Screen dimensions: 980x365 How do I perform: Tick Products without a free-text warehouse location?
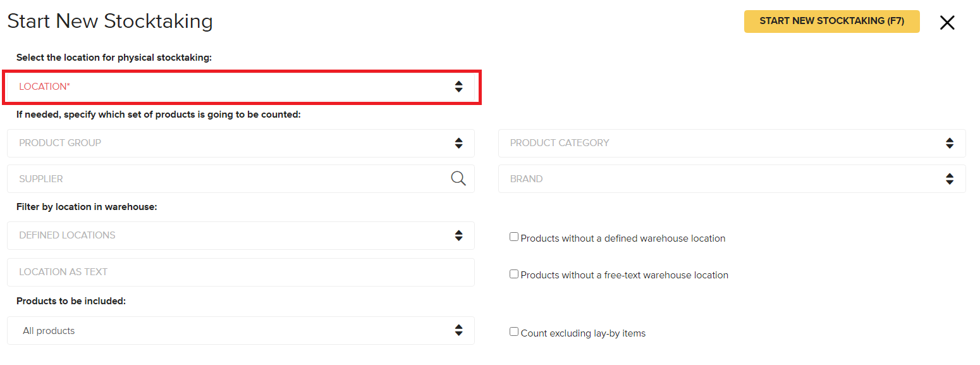click(x=514, y=274)
